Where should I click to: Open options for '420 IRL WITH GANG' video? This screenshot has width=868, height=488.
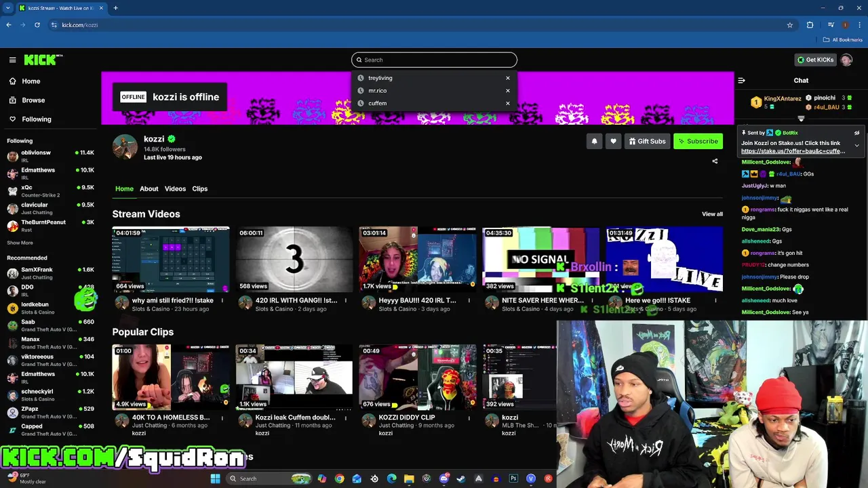pyautogui.click(x=345, y=300)
